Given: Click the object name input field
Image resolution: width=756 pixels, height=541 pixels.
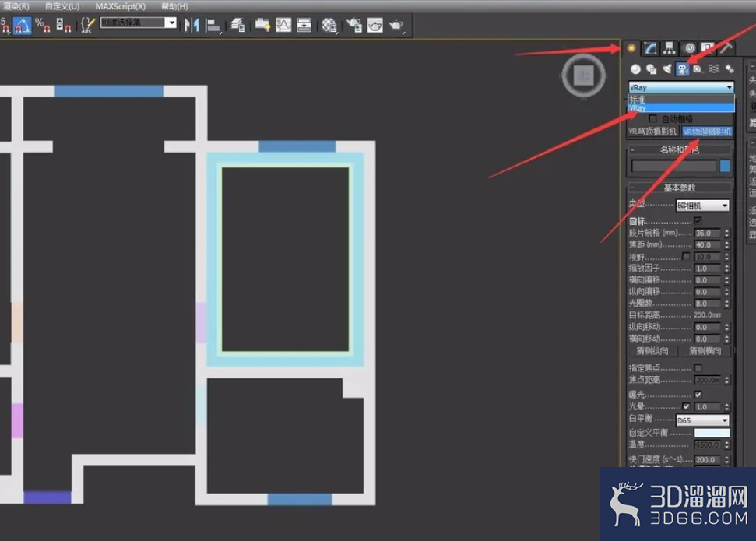Looking at the screenshot, I should tap(674, 166).
